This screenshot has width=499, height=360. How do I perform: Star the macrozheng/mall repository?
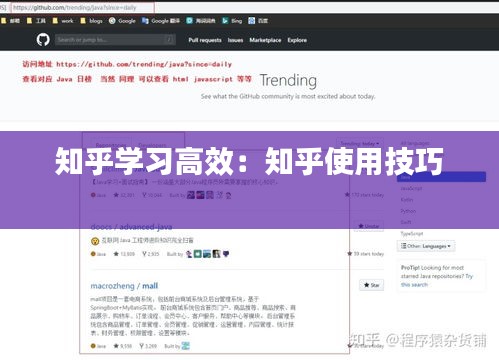[x=371, y=285]
